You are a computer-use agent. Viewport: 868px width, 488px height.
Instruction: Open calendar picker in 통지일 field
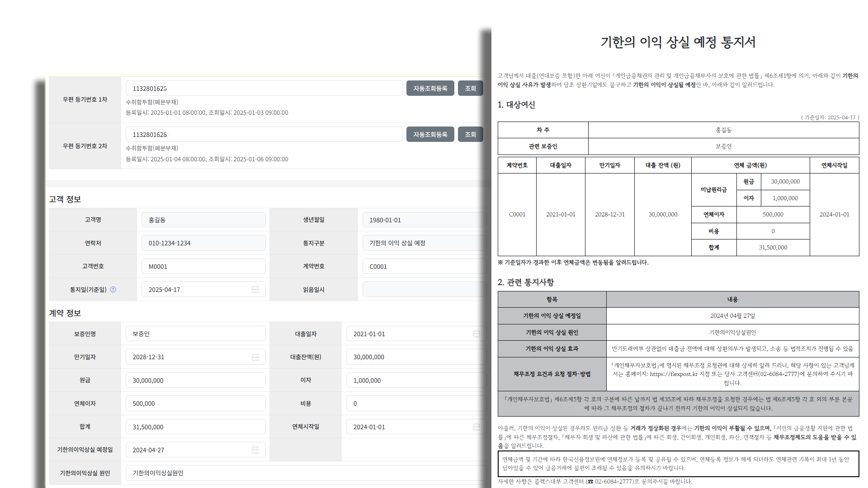tap(255, 290)
